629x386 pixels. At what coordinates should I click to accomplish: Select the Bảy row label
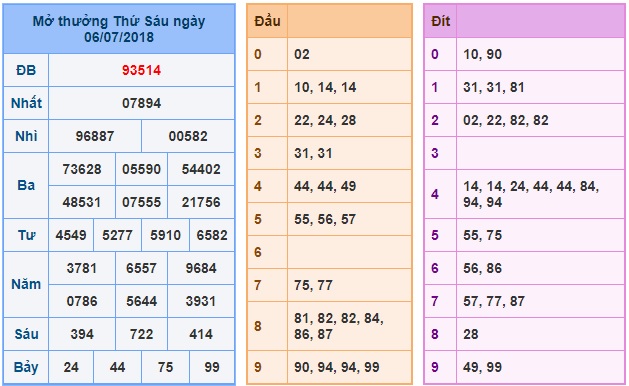tap(26, 367)
